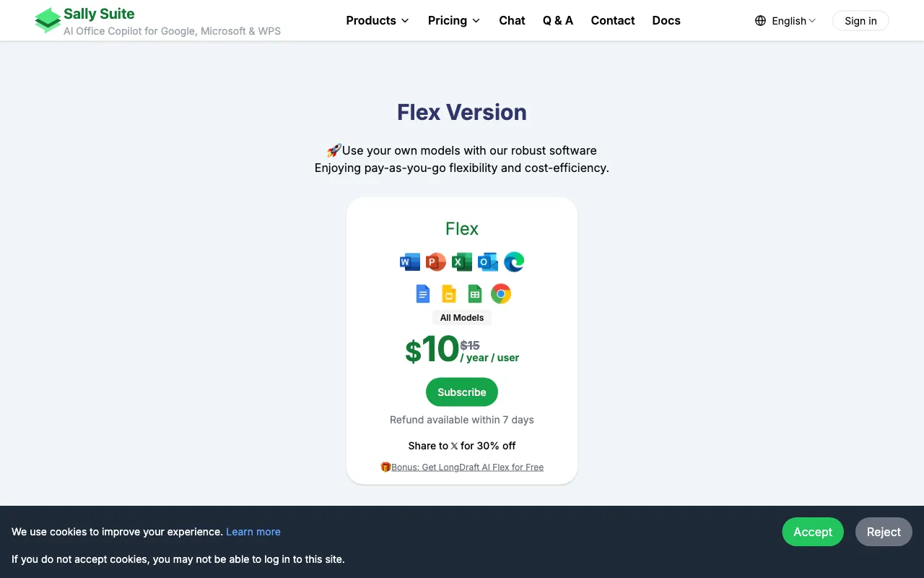The image size is (924, 578).
Task: Open Bonus: Get LongDraft AI Flex link
Action: (x=467, y=467)
